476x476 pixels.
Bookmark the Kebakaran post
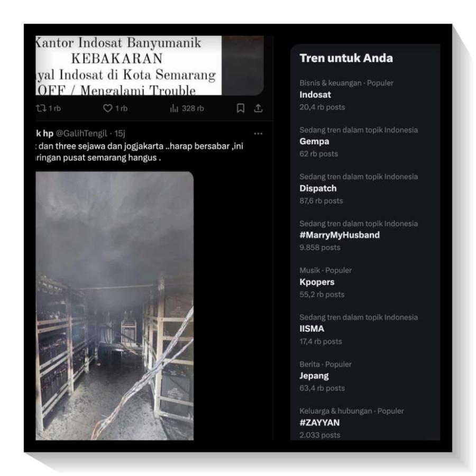point(241,108)
